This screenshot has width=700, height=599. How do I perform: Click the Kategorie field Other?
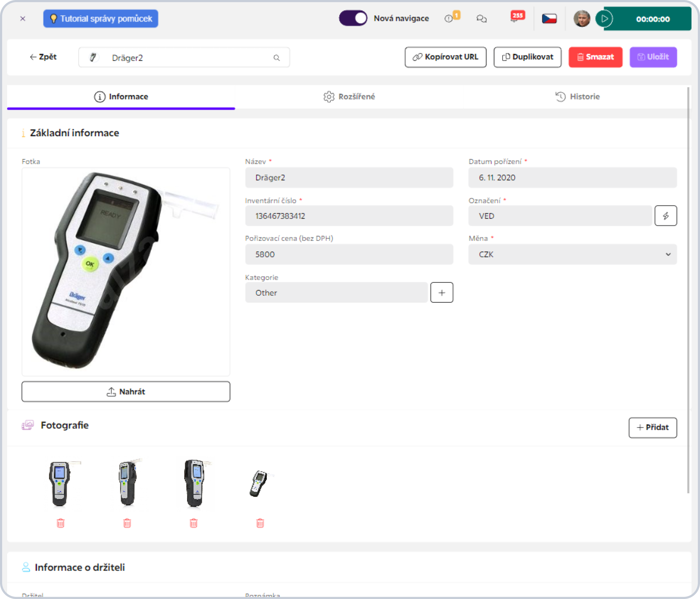(336, 292)
